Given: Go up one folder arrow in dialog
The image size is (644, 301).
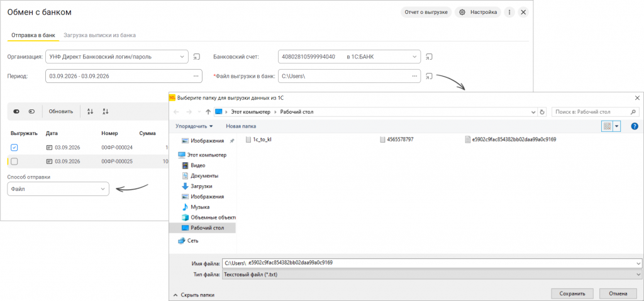Looking at the screenshot, I should (208, 112).
